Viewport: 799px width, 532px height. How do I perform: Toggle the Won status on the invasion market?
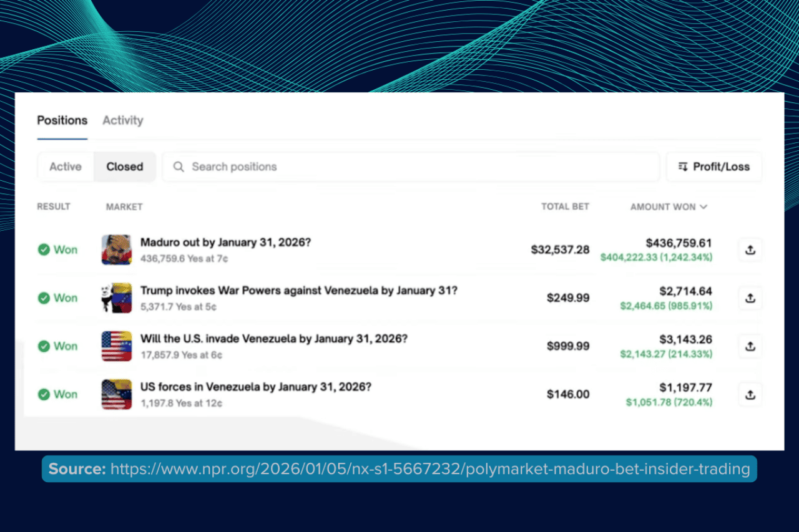[x=57, y=346]
